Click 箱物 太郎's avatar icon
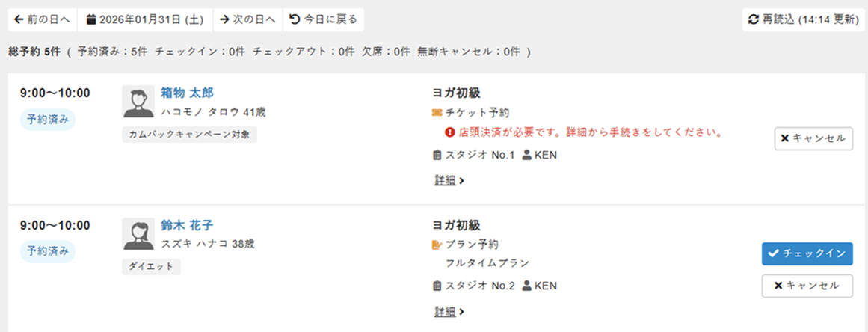The width and height of the screenshot is (868, 332). [138, 102]
